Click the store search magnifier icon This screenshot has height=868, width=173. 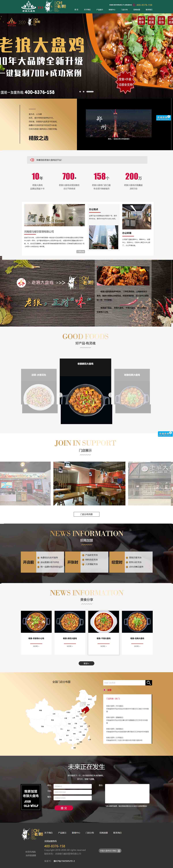pyautogui.click(x=148, y=682)
